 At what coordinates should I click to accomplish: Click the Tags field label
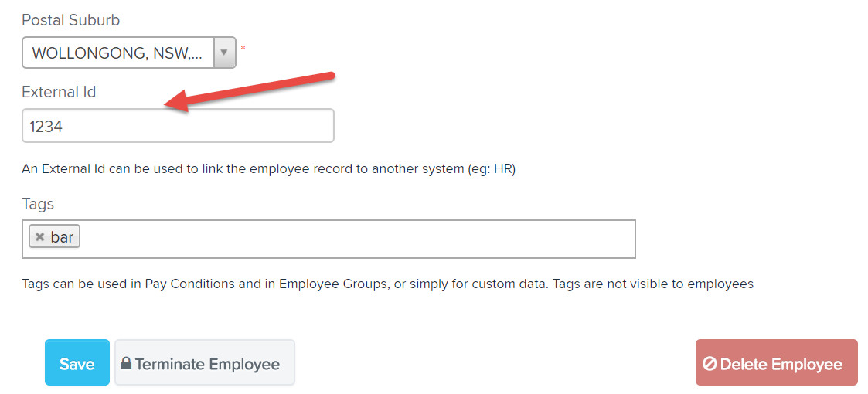(x=38, y=204)
